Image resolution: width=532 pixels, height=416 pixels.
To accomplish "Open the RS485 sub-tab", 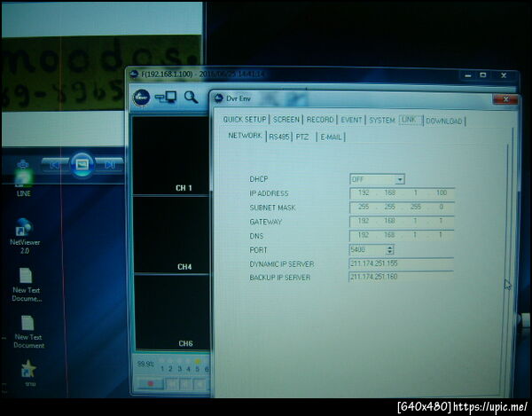I will tap(279, 137).
